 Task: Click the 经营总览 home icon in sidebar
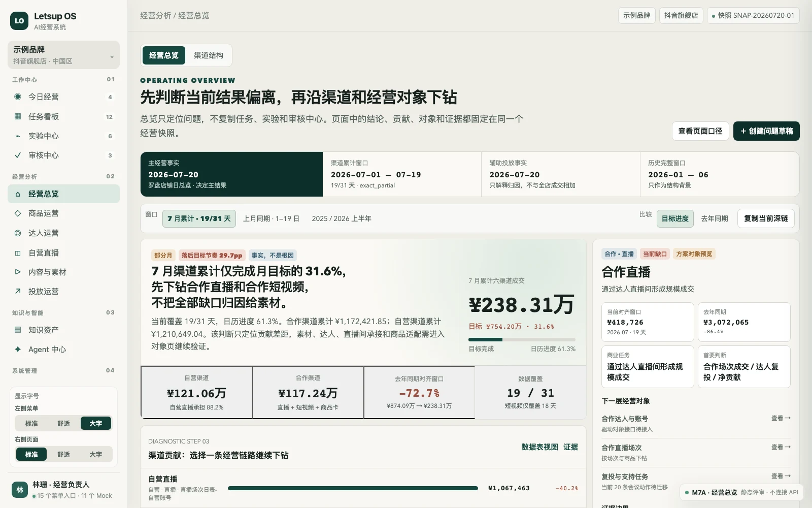coord(18,194)
